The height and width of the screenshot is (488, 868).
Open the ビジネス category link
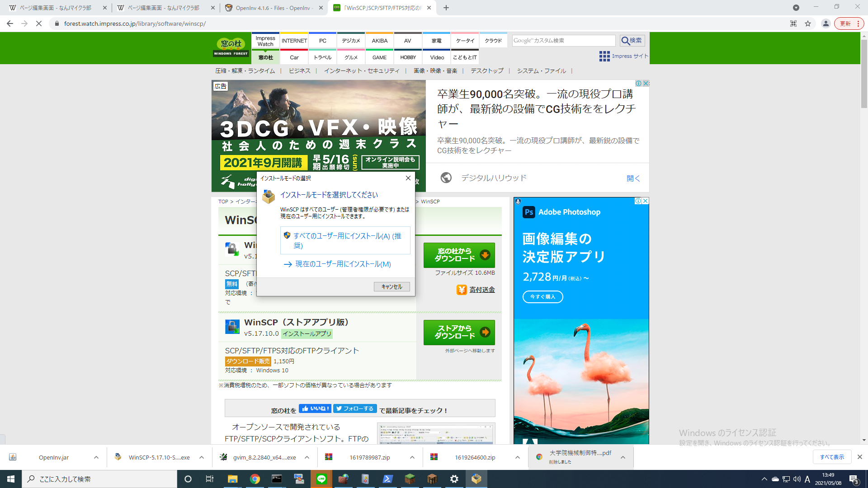click(299, 71)
